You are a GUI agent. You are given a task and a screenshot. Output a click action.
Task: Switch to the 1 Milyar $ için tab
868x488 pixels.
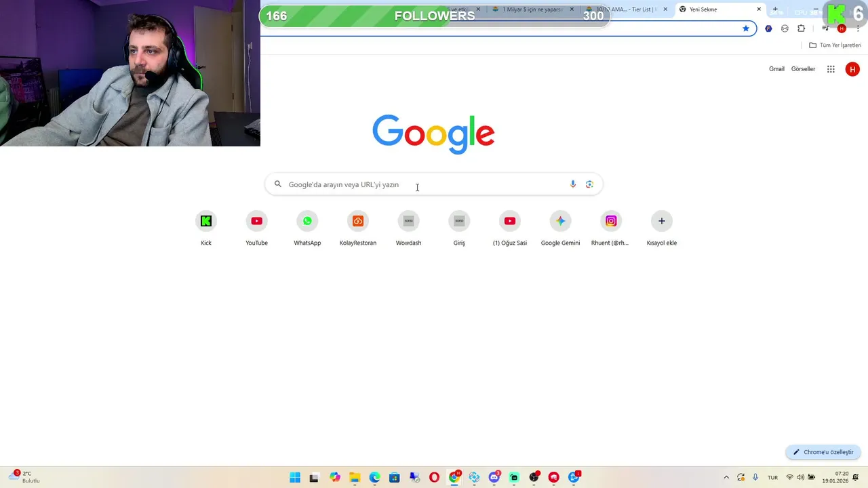point(532,9)
